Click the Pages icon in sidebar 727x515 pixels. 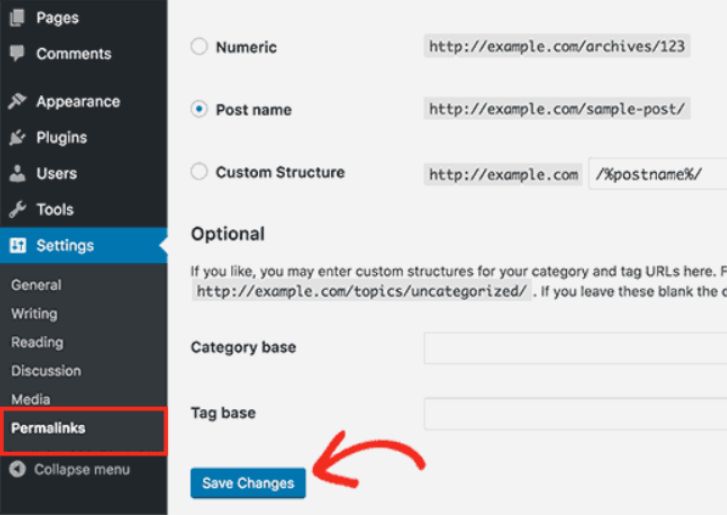17,18
